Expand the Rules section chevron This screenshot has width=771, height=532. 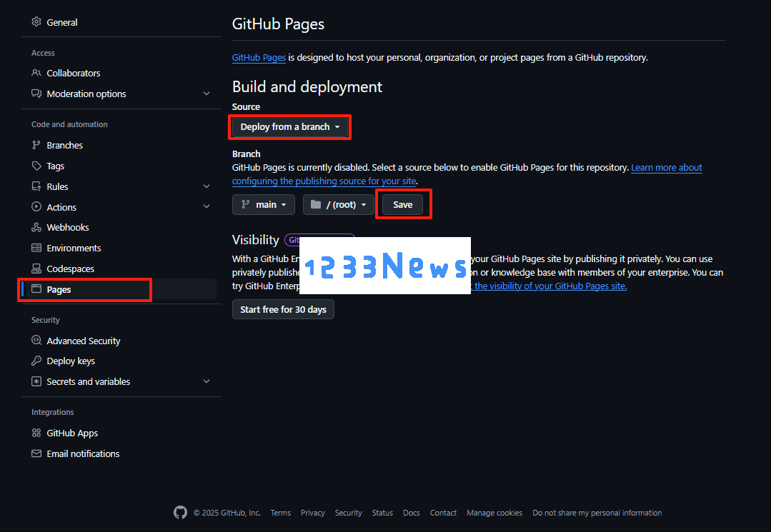coord(207,186)
